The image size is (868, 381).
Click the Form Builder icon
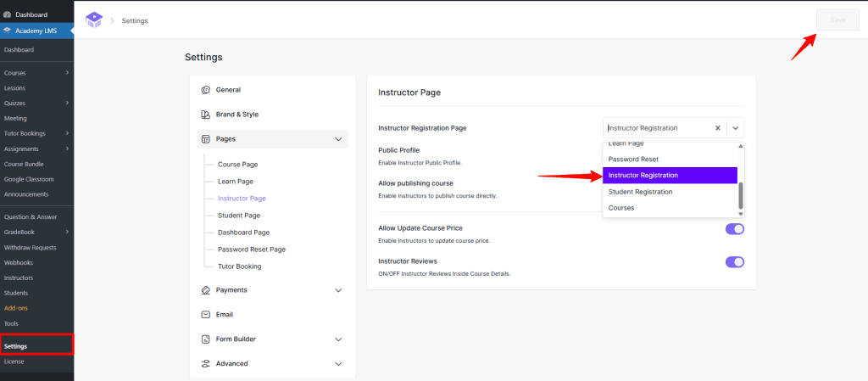click(x=206, y=339)
